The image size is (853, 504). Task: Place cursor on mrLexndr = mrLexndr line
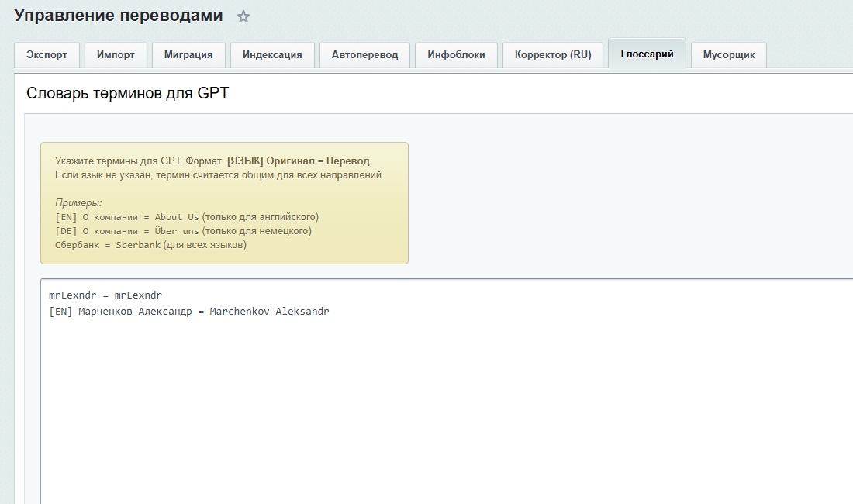105,295
